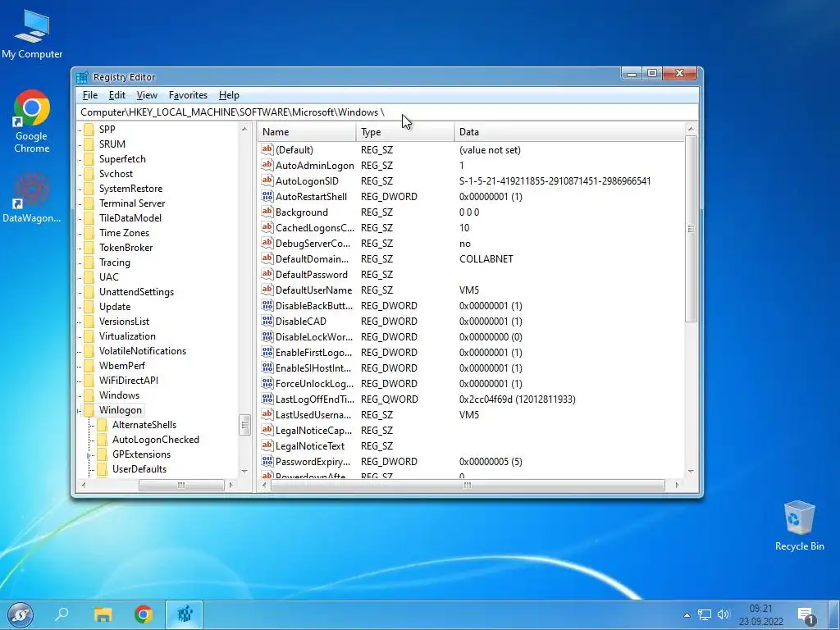Open the notification center icon

pyautogui.click(x=806, y=616)
